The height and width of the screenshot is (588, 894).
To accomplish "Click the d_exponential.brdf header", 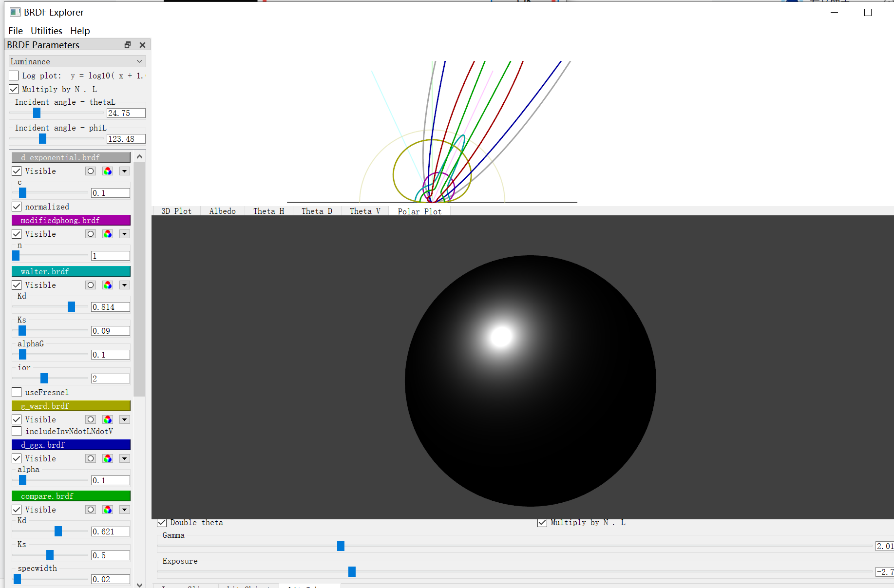I will (71, 157).
